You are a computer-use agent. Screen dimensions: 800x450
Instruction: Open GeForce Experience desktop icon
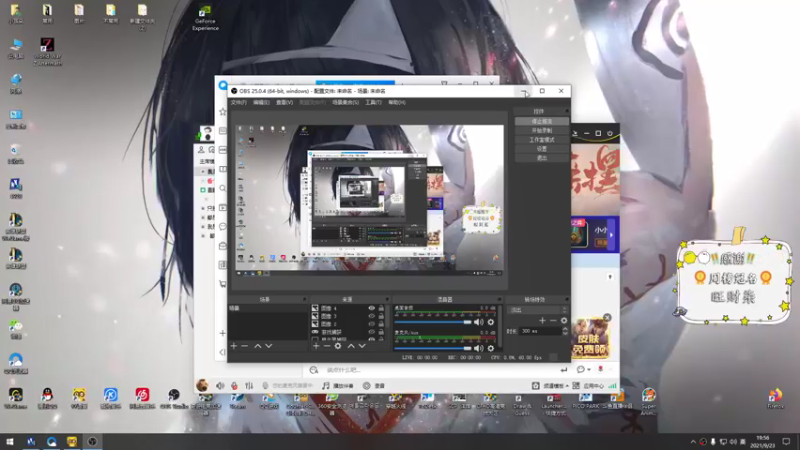coord(205,18)
